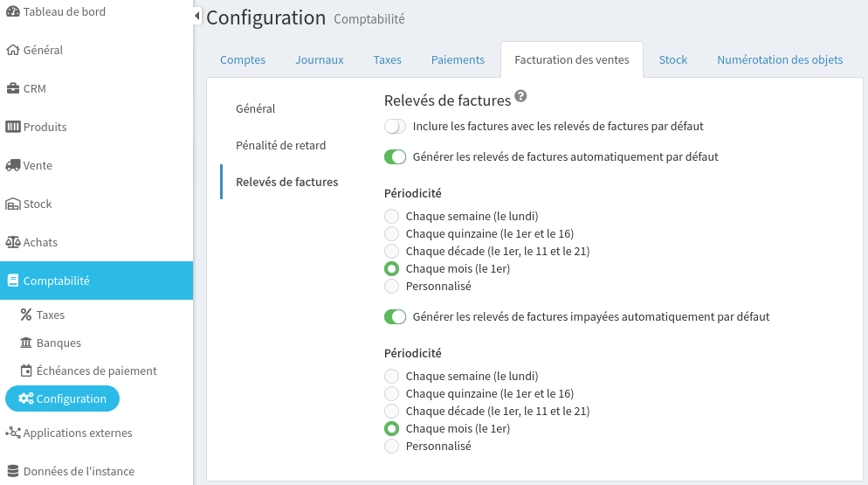Enable including invoices with statements toggle
The width and height of the screenshot is (868, 485).
(395, 127)
